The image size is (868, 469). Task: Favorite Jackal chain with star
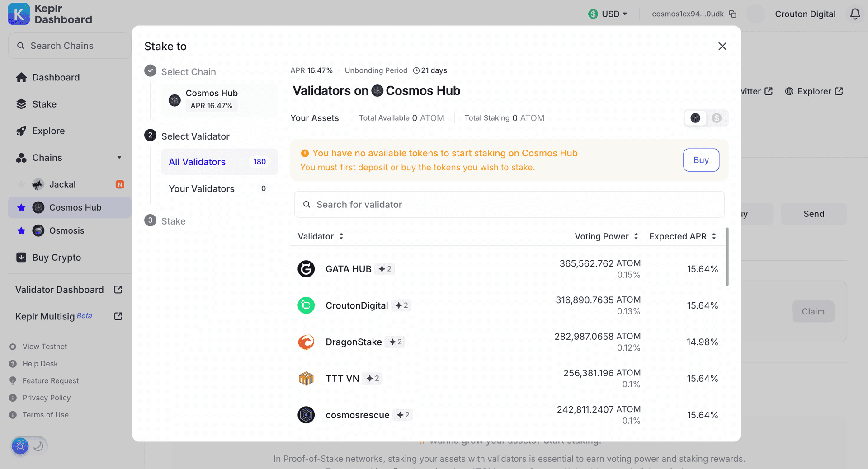(x=21, y=184)
